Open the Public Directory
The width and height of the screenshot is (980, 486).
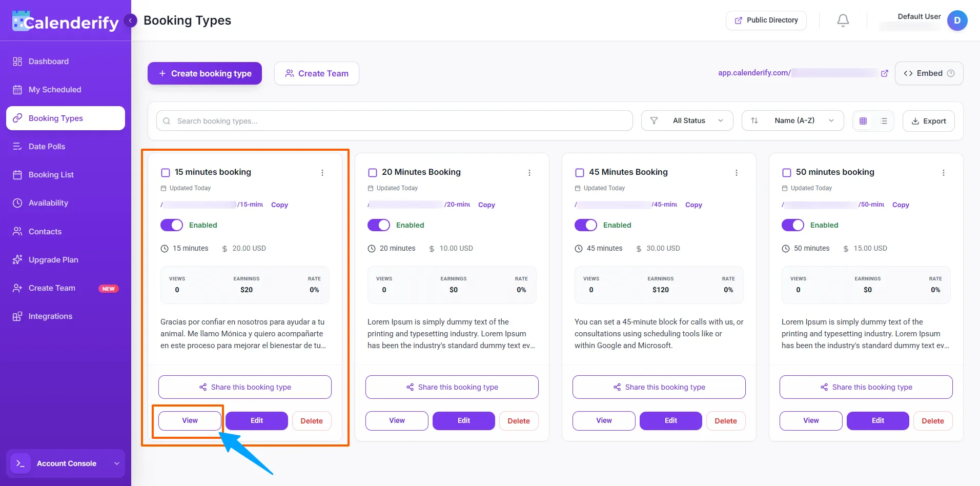(x=766, y=20)
